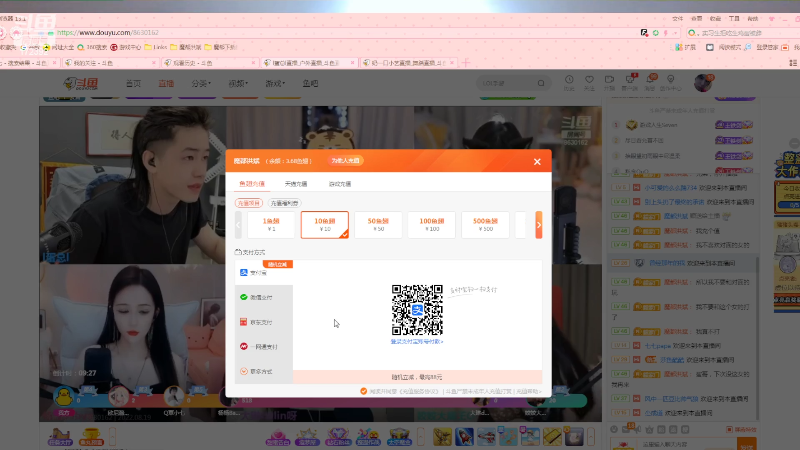The height and width of the screenshot is (450, 800).
Task: Switch to the third browser tab about watch history
Action: click(209, 63)
